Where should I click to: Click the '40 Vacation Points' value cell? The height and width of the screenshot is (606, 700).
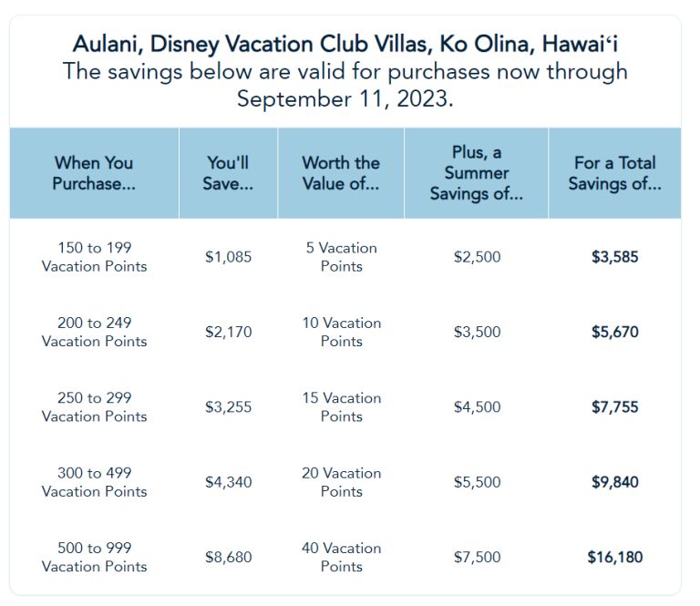pos(342,558)
